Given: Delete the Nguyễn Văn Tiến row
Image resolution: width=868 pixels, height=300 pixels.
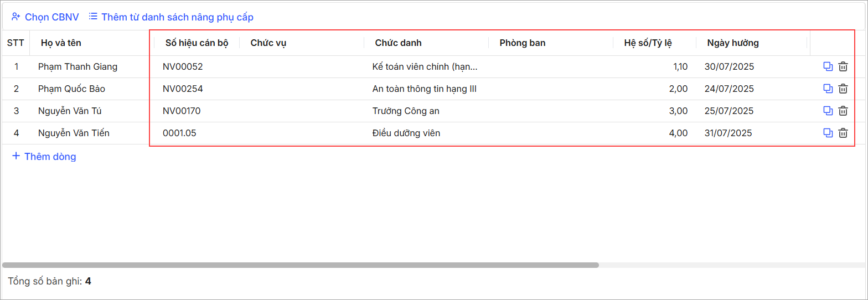Looking at the screenshot, I should click(x=843, y=133).
